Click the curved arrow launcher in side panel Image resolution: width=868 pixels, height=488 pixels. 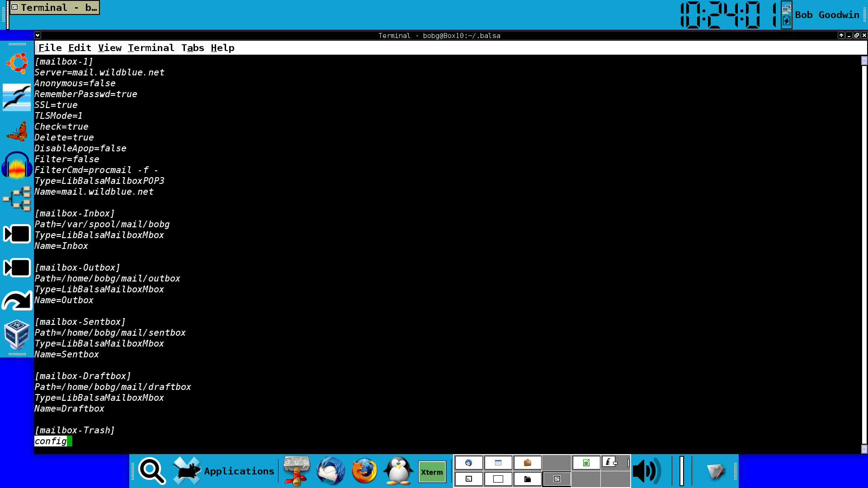point(17,301)
